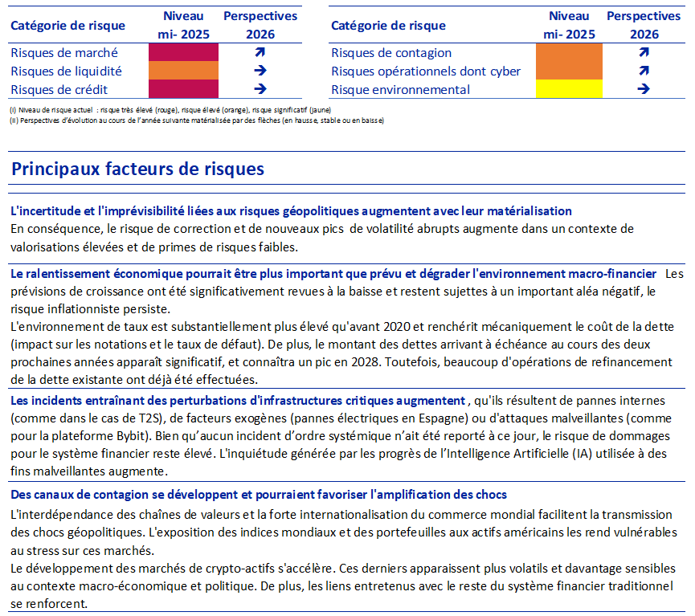Click the heading about canaux de contagion
Screen dimensions: 695x616
point(259,495)
